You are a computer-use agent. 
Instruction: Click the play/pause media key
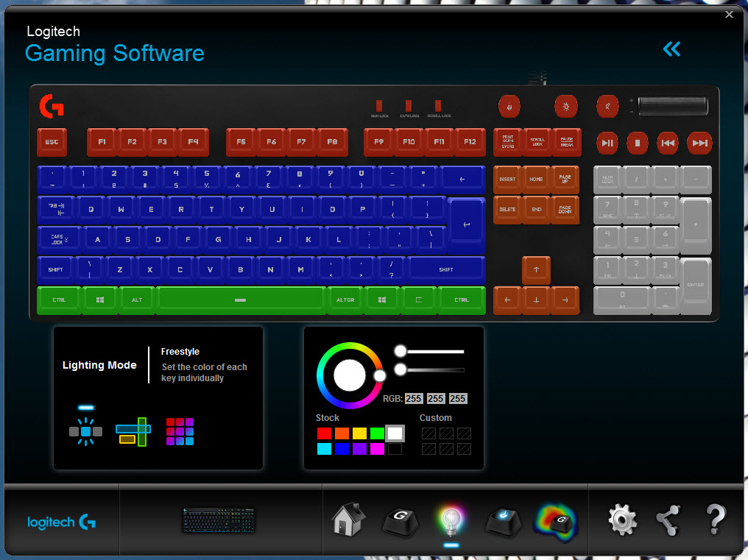pos(608,143)
